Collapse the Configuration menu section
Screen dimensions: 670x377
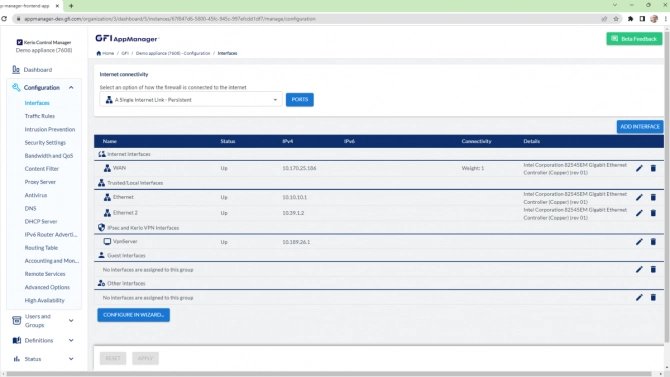pos(71,88)
